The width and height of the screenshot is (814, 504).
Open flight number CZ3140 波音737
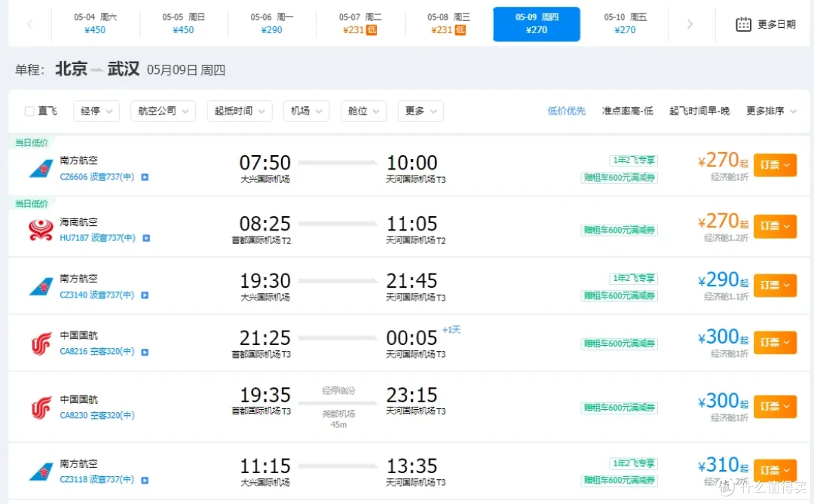[x=96, y=295]
